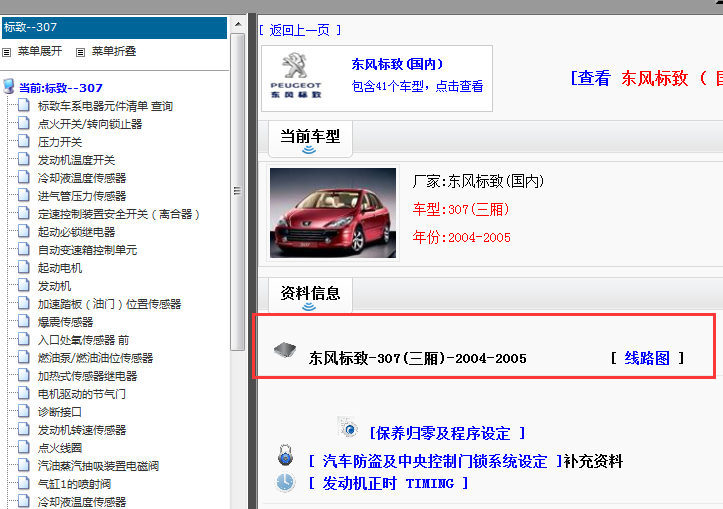Open 发动机温度开关 entry

point(76,160)
